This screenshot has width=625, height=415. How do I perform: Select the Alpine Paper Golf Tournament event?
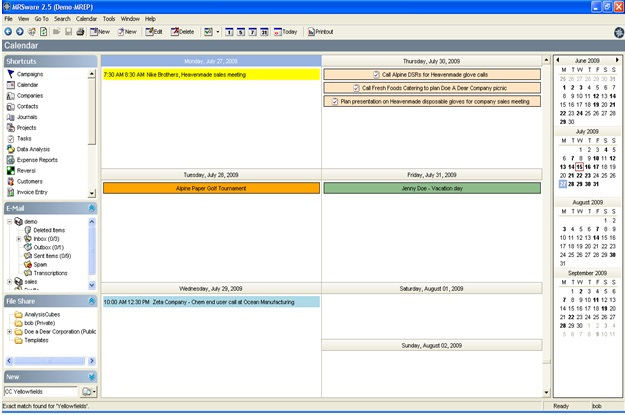point(211,188)
